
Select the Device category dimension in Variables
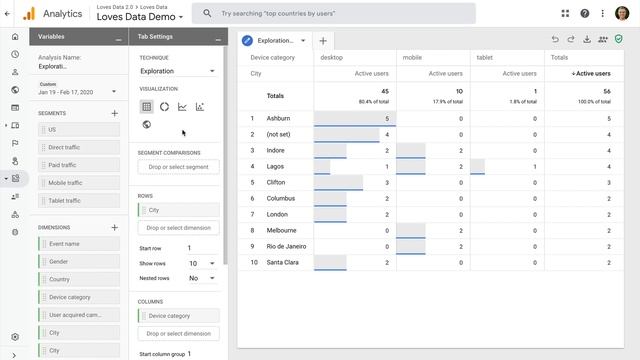click(x=79, y=297)
